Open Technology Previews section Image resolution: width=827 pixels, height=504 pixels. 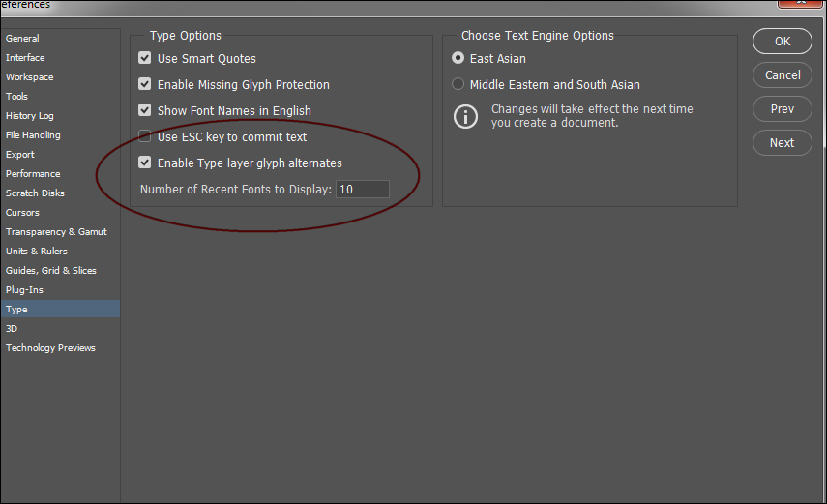coord(50,348)
